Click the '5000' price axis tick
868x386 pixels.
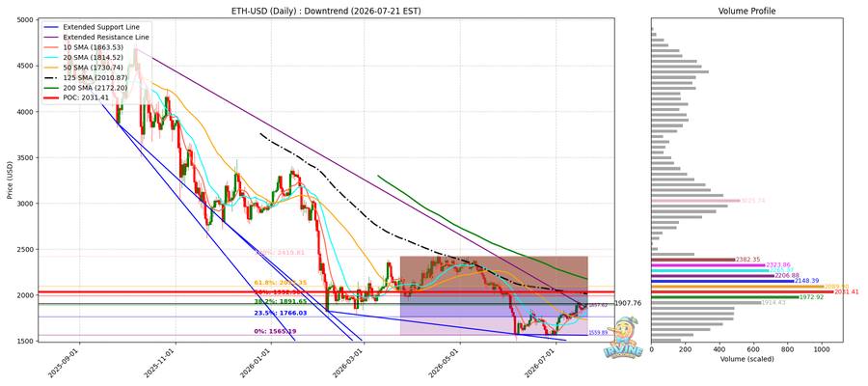(24, 20)
